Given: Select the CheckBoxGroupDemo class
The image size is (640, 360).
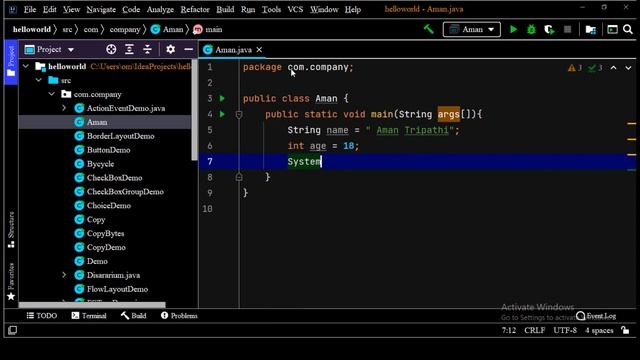Looking at the screenshot, I should click(x=125, y=191).
